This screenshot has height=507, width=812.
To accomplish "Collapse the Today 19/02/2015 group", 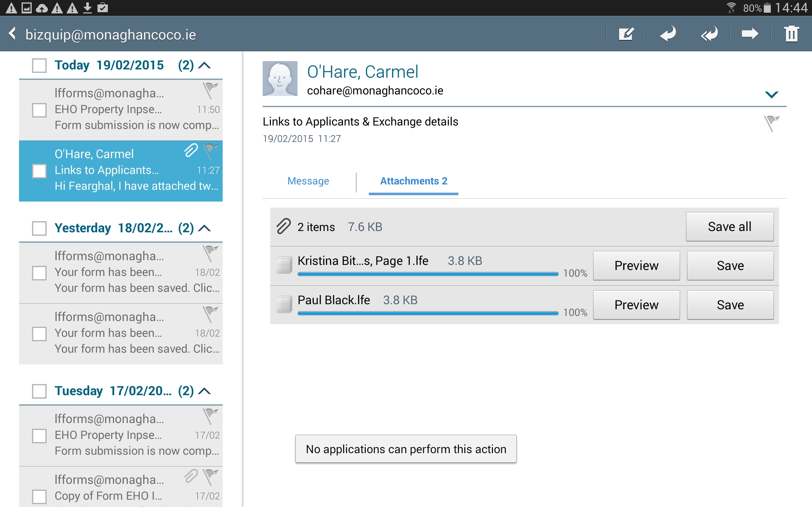I will tap(205, 65).
